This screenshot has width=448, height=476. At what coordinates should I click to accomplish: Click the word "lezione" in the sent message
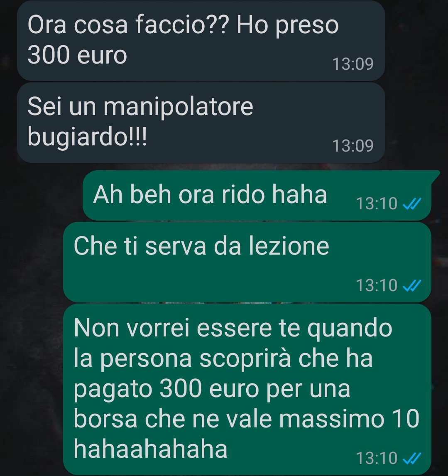(289, 246)
